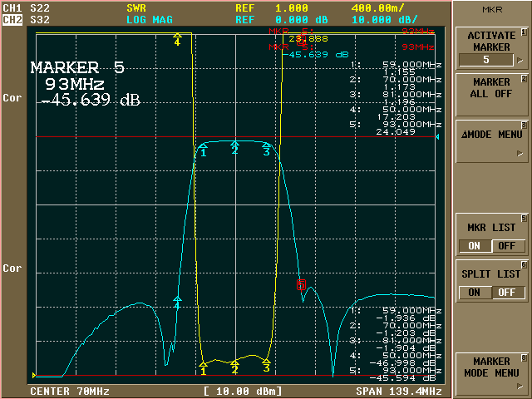Click yellow marker 1 at bottom of trace

pyautogui.click(x=204, y=364)
